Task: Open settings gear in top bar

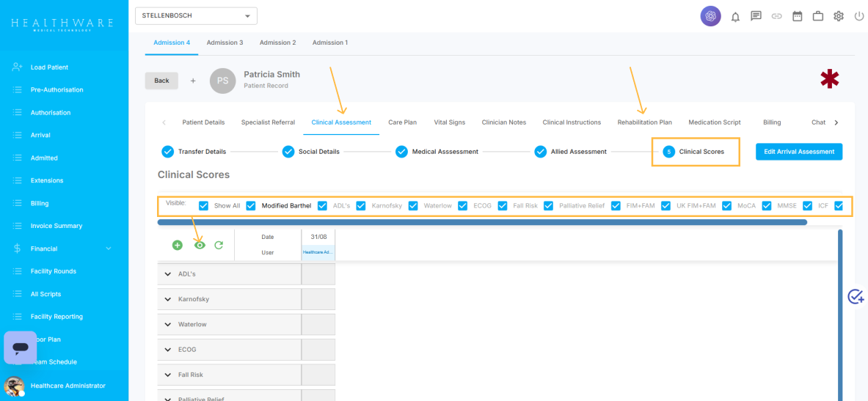Action: (839, 16)
